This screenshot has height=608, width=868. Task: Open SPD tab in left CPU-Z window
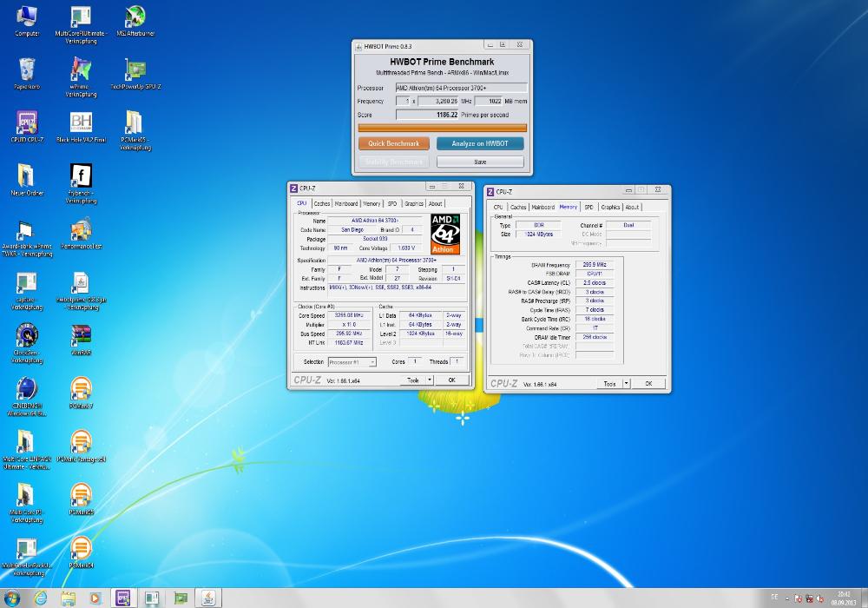(392, 204)
